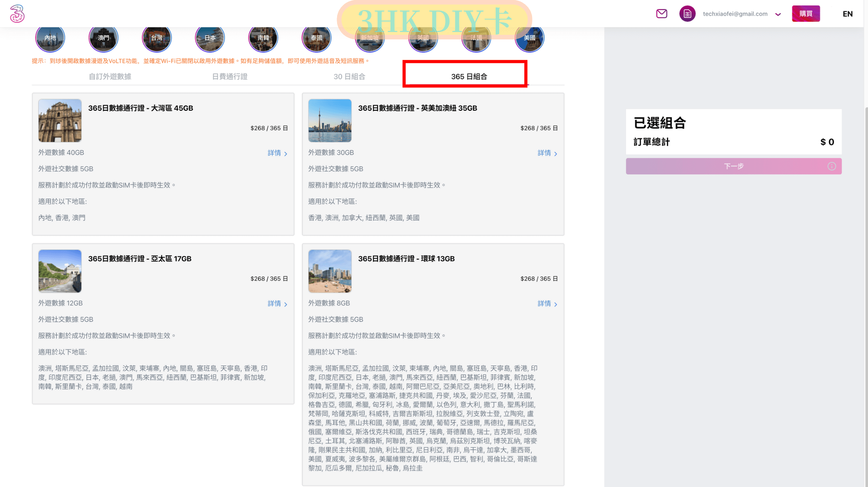Screen dimensions: 868x487
Task: Select 365日數據通行證 - 大灣區 45GB title
Action: coord(140,108)
